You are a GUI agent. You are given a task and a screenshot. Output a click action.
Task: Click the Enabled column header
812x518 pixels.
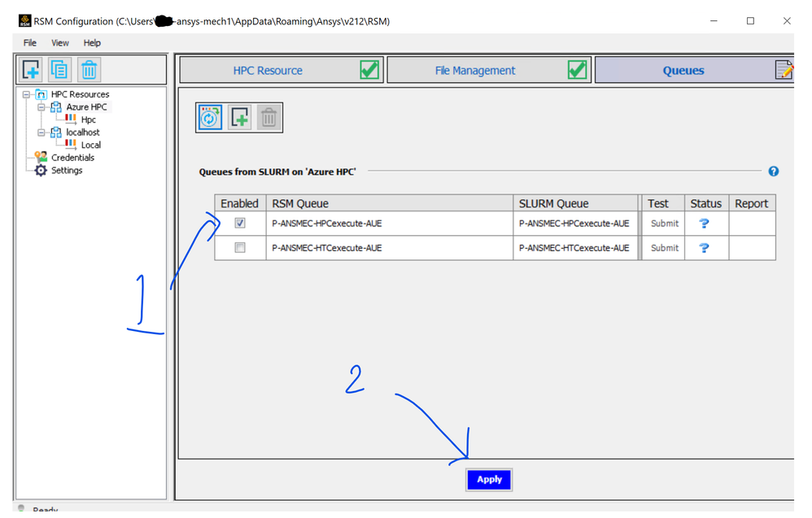[240, 203]
